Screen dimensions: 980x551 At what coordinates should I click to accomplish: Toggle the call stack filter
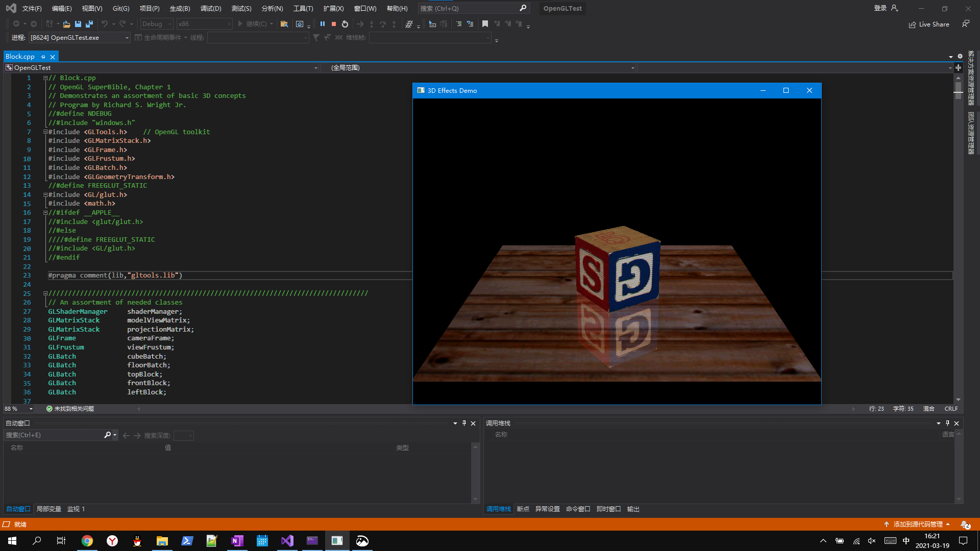(x=316, y=37)
